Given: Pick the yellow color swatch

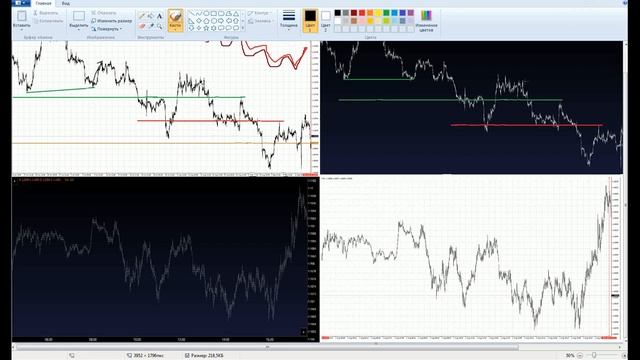Looking at the screenshot, I should coord(378,13).
